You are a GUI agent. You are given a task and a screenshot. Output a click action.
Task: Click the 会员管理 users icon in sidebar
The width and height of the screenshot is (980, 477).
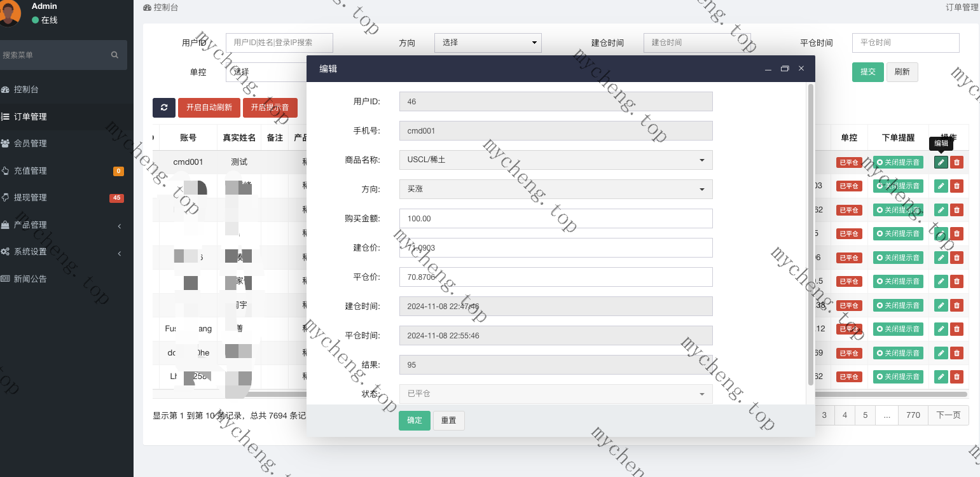pos(6,144)
